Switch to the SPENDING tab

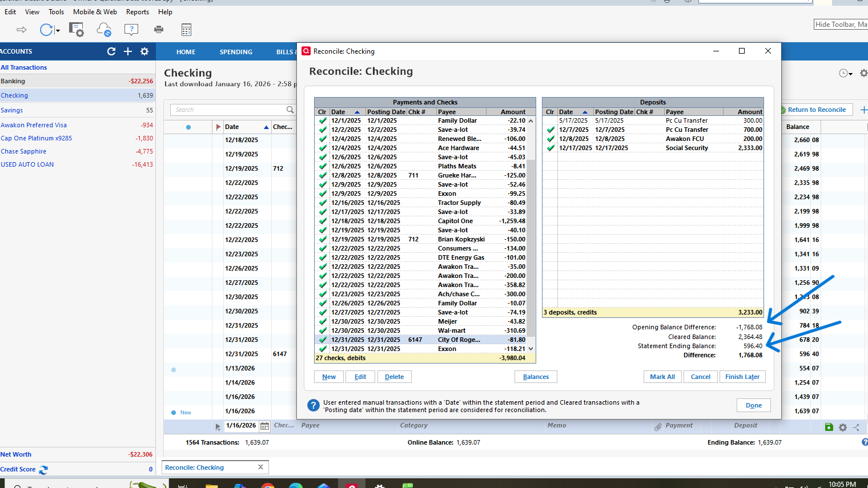tap(236, 52)
